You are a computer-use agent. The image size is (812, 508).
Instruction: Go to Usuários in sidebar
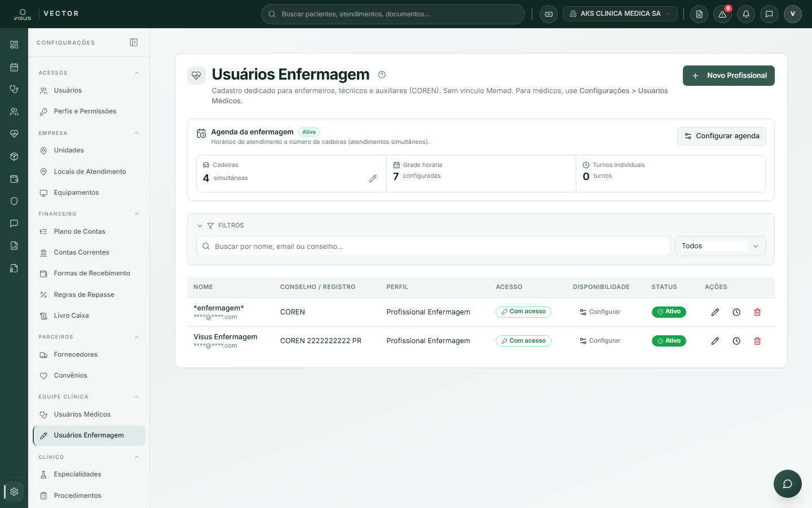(89, 90)
